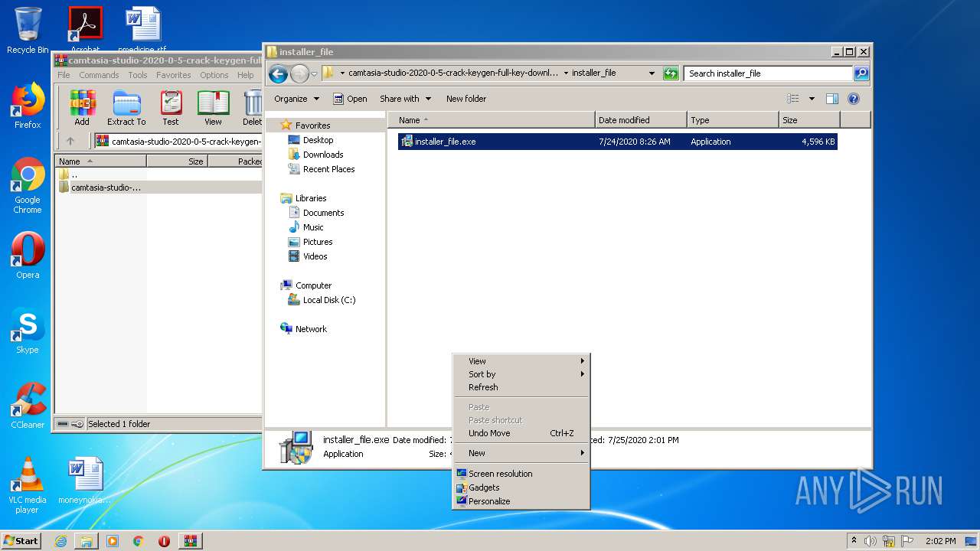Screen dimensions: 980x551
Task: Select Local Disk (C:) in navigation pane
Action: [x=328, y=300]
